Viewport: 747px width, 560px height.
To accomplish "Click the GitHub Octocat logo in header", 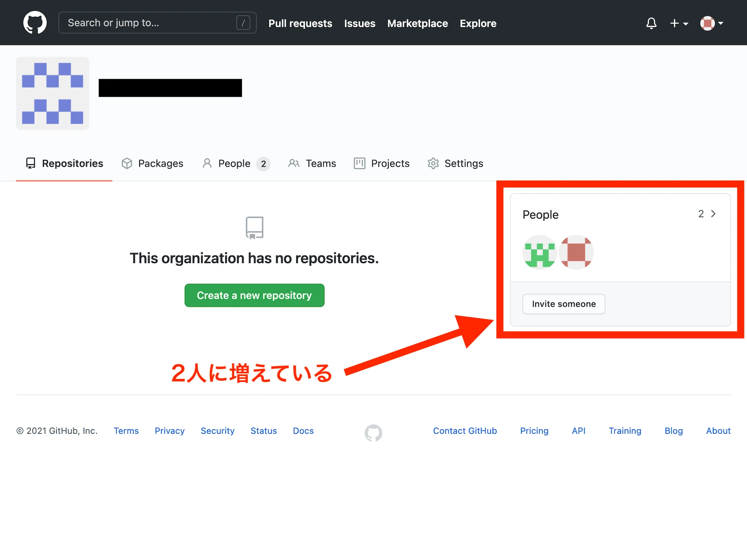I will [x=35, y=23].
